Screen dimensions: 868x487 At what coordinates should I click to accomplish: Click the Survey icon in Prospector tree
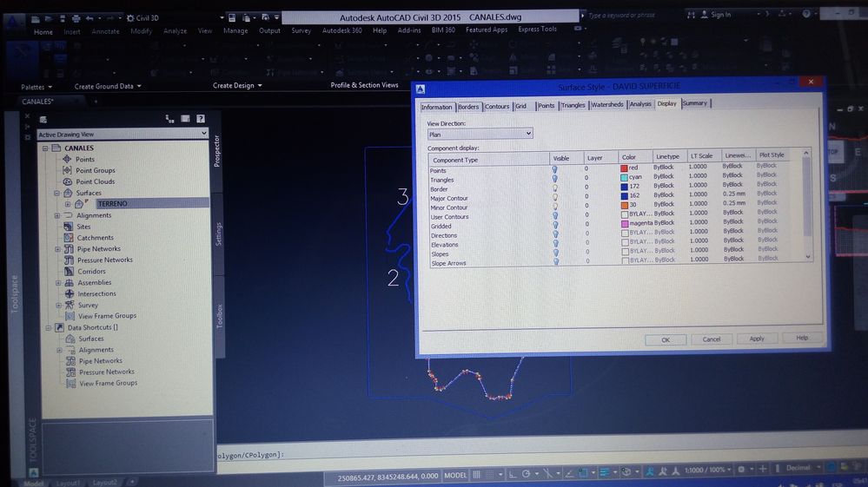coord(70,306)
